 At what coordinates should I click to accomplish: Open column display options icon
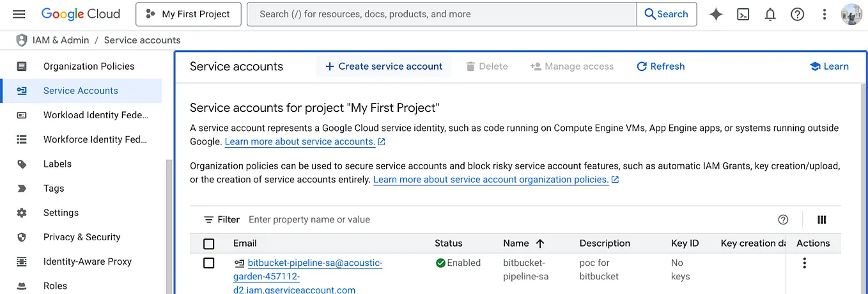[822, 220]
